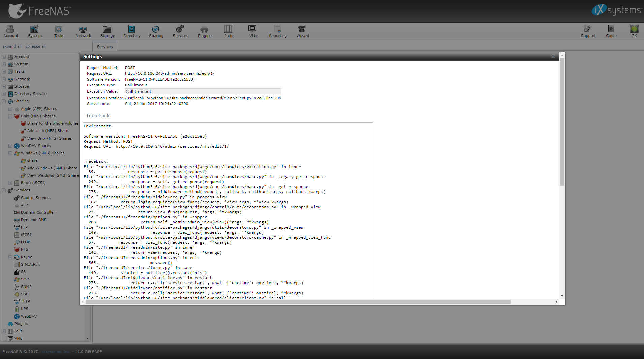Select Directory Service tree item
Screen dimensions: 644x359
(30, 94)
